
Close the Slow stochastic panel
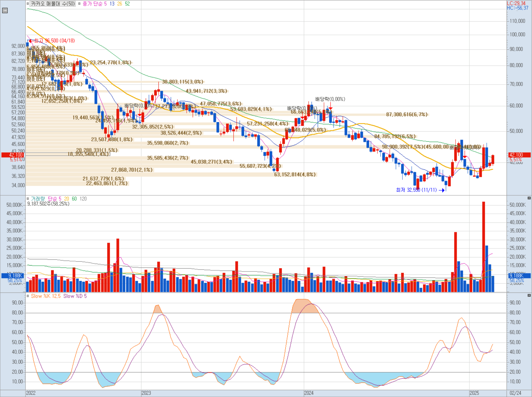click(529, 295)
